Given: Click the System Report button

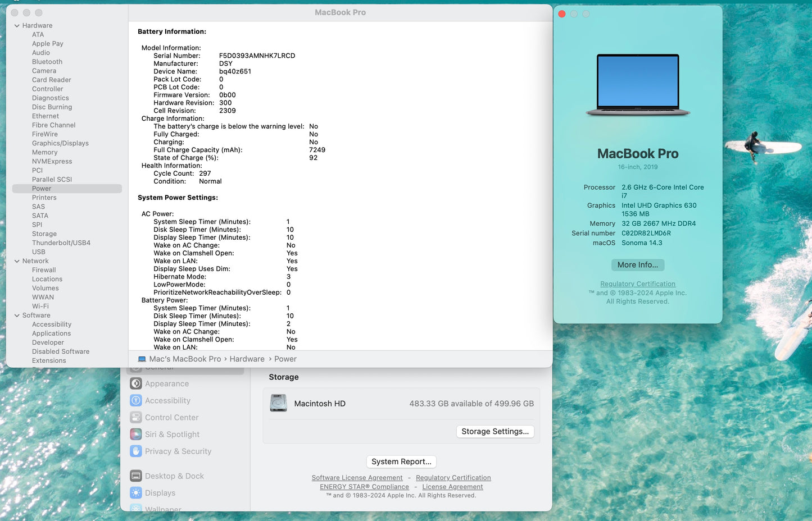Looking at the screenshot, I should coord(401,461).
